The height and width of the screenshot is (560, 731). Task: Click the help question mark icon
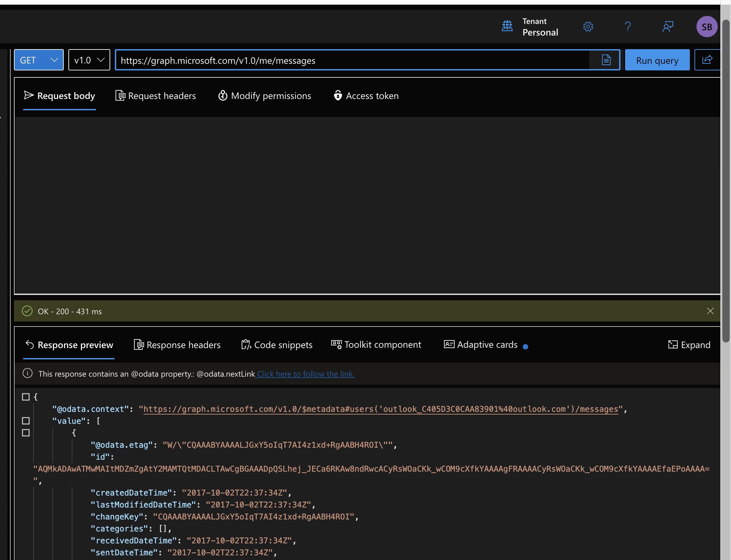click(x=628, y=27)
